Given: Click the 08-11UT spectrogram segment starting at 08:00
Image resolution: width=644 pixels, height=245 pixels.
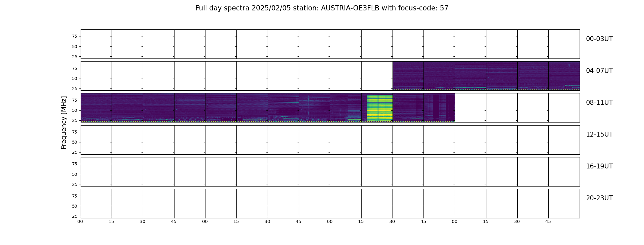Looking at the screenshot, I should coord(96,108).
